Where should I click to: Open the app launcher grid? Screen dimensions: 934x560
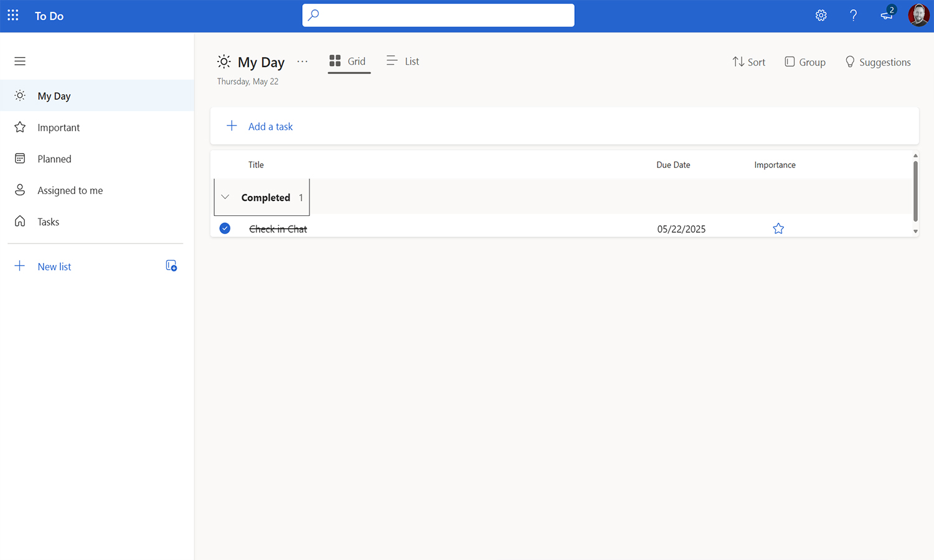pos(12,16)
